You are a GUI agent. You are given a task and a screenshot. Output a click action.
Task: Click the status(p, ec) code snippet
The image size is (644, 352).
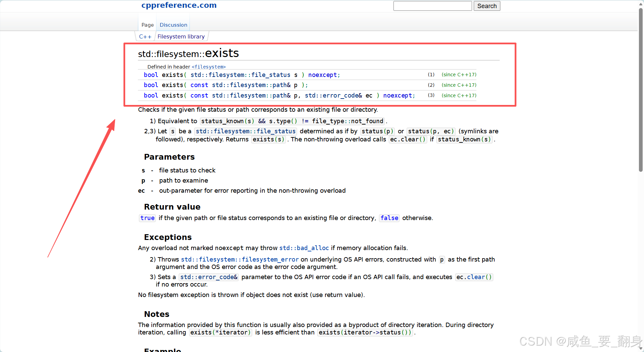point(431,131)
